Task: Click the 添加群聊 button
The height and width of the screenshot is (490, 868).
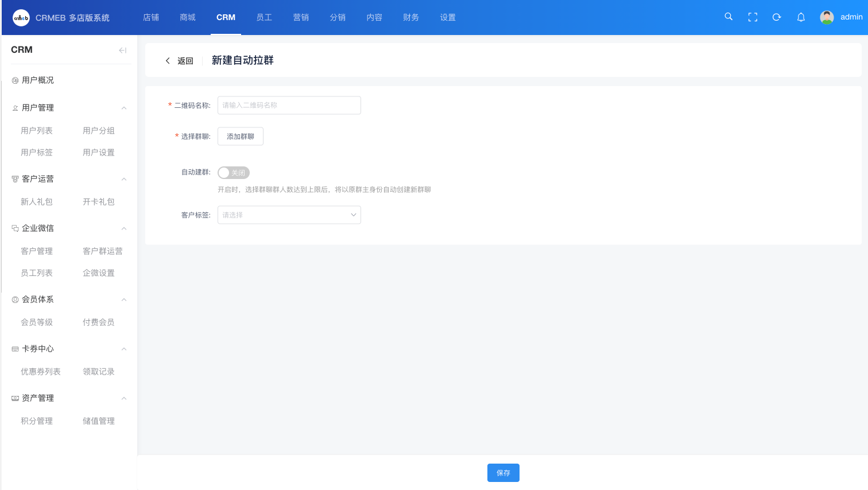Action: point(241,137)
